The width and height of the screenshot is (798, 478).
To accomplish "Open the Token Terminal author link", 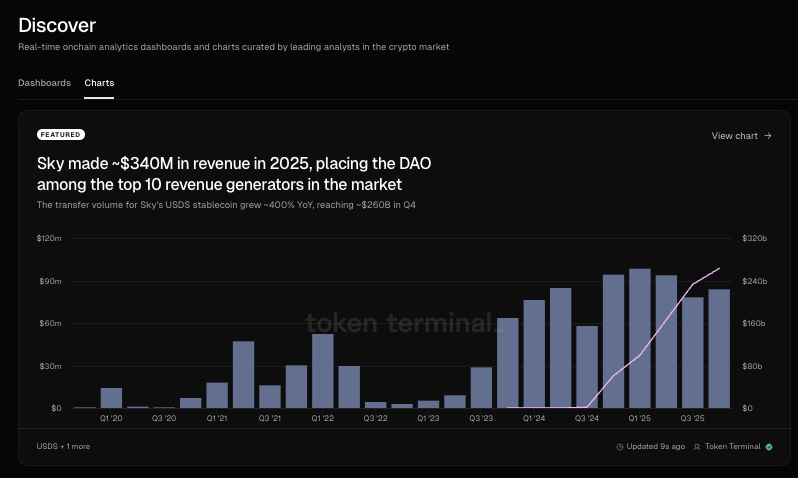I will [x=732, y=446].
